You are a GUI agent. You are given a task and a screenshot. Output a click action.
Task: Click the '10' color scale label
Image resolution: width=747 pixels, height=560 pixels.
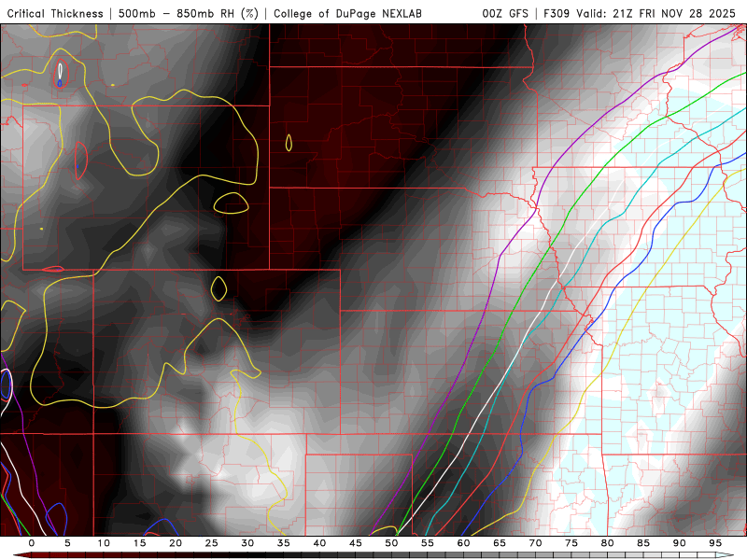tap(104, 543)
